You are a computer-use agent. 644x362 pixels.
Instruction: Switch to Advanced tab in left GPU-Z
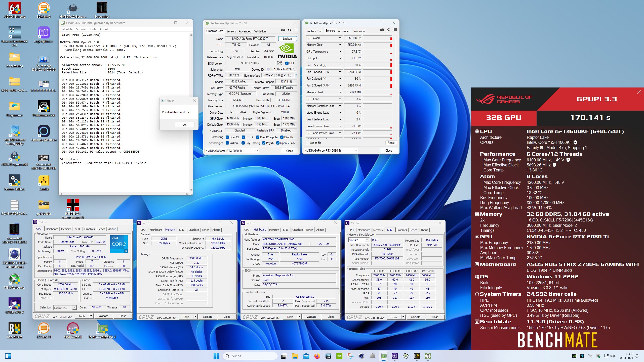click(x=245, y=31)
